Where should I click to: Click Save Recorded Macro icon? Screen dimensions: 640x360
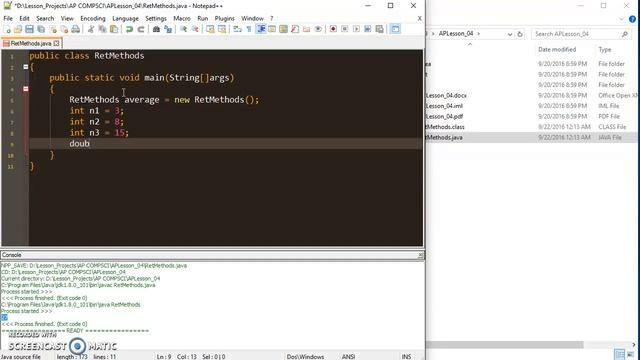tap(379, 29)
